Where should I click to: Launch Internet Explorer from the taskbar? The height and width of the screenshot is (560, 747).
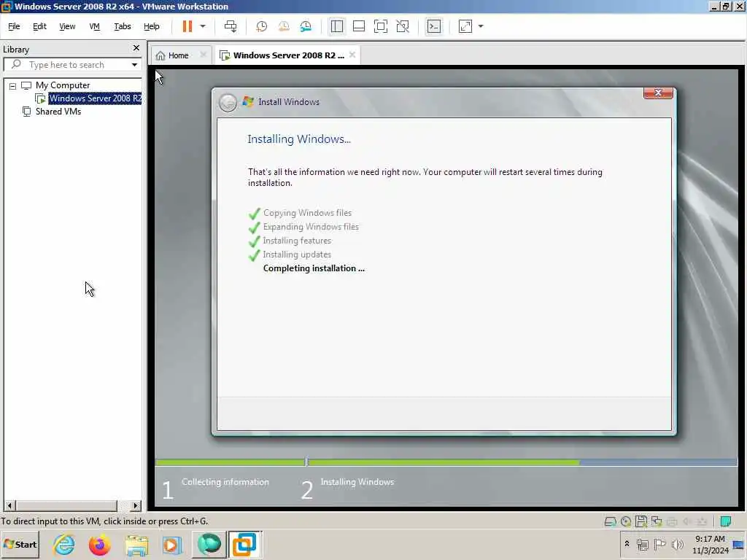coord(64,544)
